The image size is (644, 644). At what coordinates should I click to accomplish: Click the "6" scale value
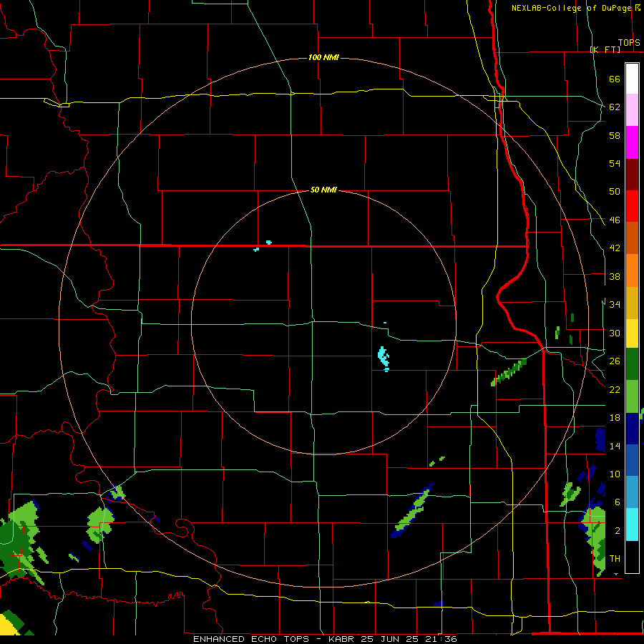pos(617,502)
